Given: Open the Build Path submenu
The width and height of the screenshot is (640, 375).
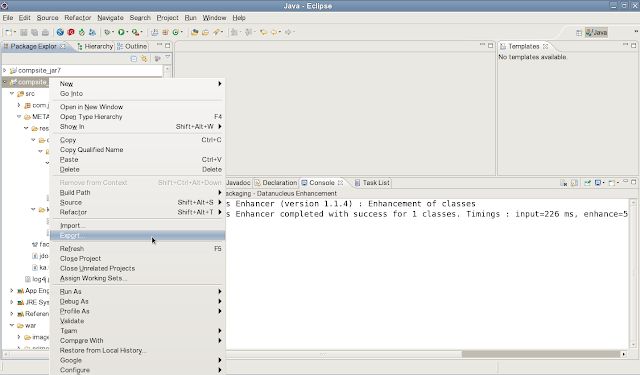Looking at the screenshot, I should 137,193.
